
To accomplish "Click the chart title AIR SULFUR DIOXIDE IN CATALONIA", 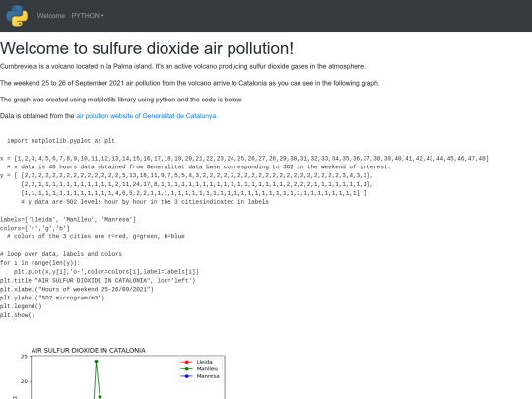I will coord(89,350).
